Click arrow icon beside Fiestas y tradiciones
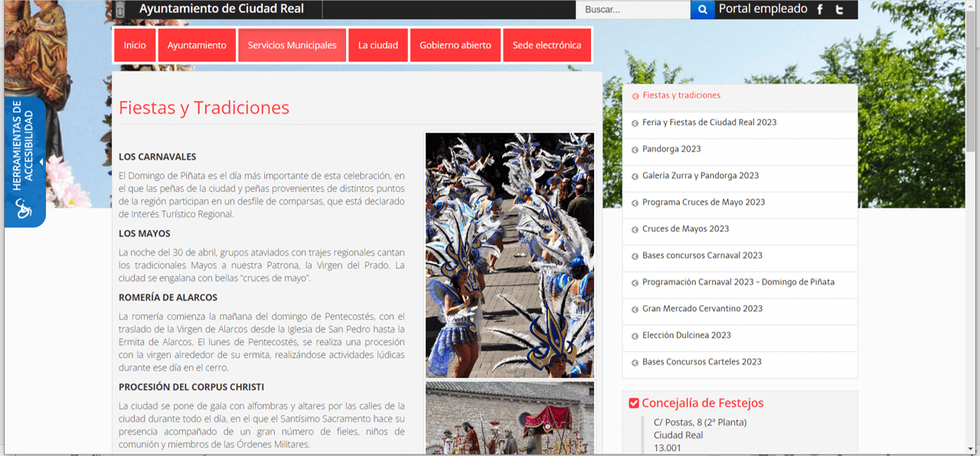This screenshot has width=980, height=456. 635,96
